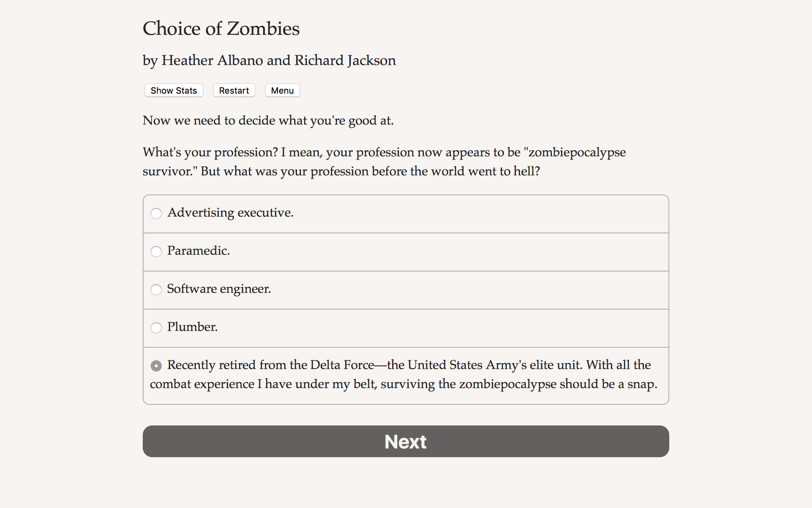Click the author name Richard Jackson
Image resolution: width=812 pixels, height=508 pixels.
click(345, 60)
